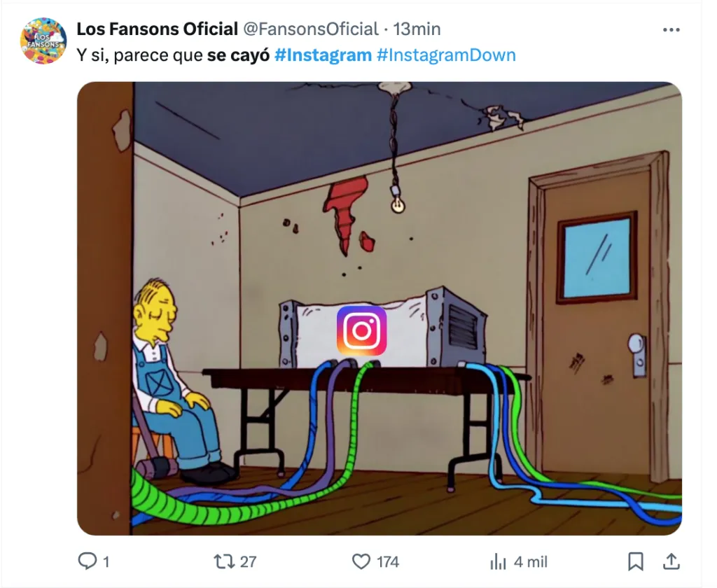Click the repost count of 27

pyautogui.click(x=248, y=561)
